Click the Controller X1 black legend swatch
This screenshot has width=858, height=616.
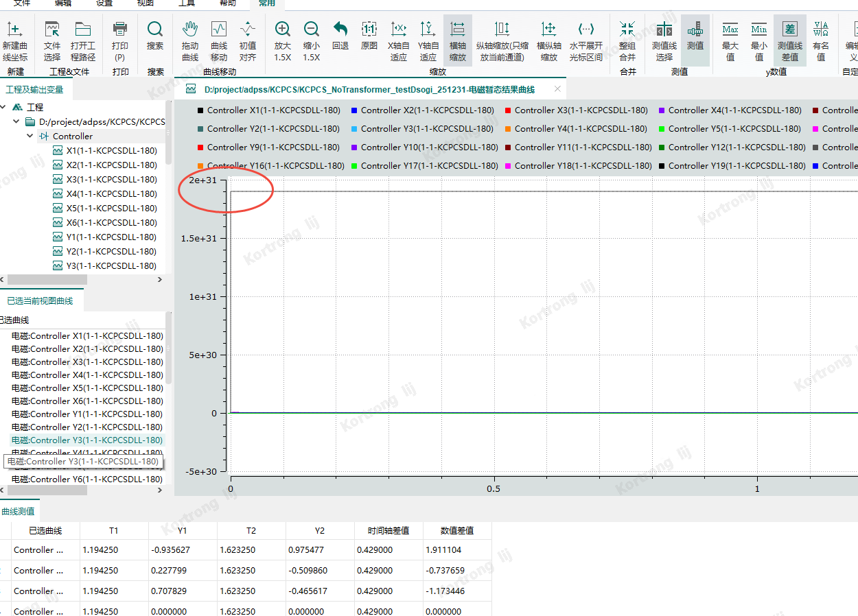200,110
